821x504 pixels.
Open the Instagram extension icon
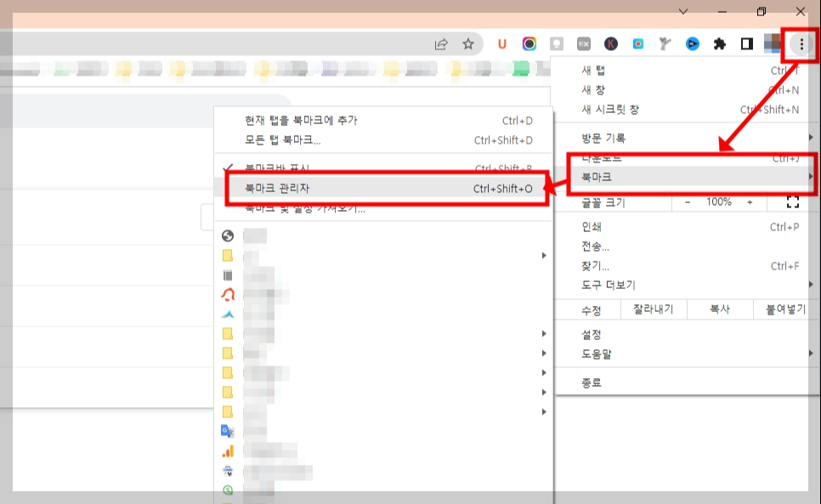[x=529, y=43]
